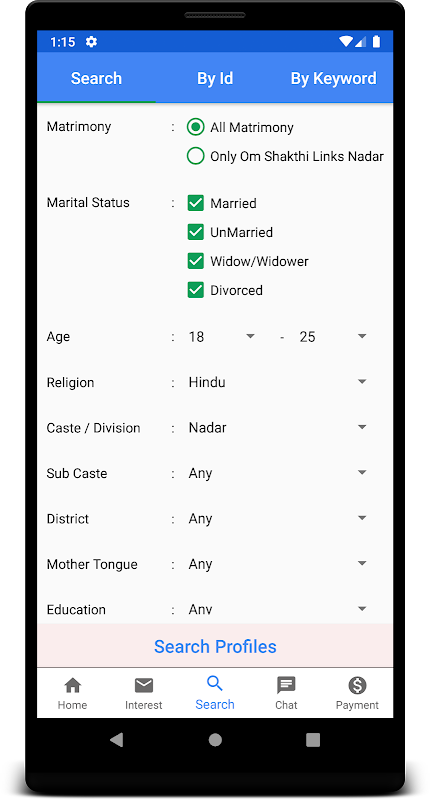Tap the Android home circle button
This screenshot has width=430, height=800.
pyautogui.click(x=215, y=739)
